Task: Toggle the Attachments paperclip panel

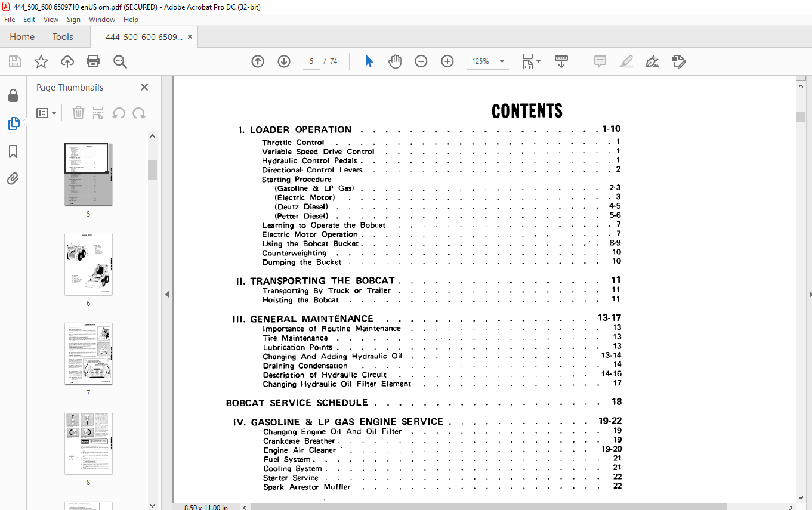Action: tap(13, 179)
